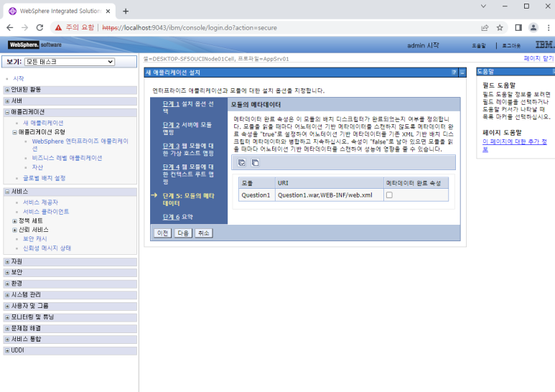The image size is (555, 392).
Task: Click the 로그아웃 header link
Action: coord(511,46)
